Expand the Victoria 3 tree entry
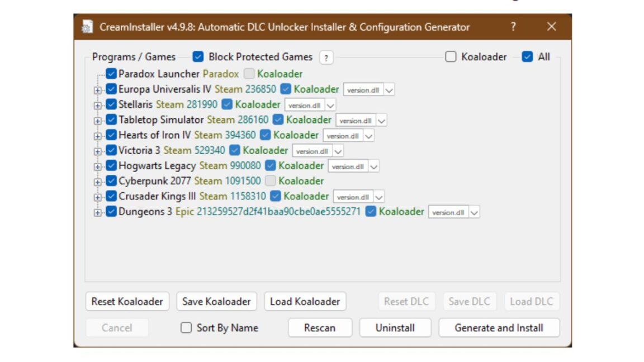The height and width of the screenshot is (362, 644). point(98,150)
